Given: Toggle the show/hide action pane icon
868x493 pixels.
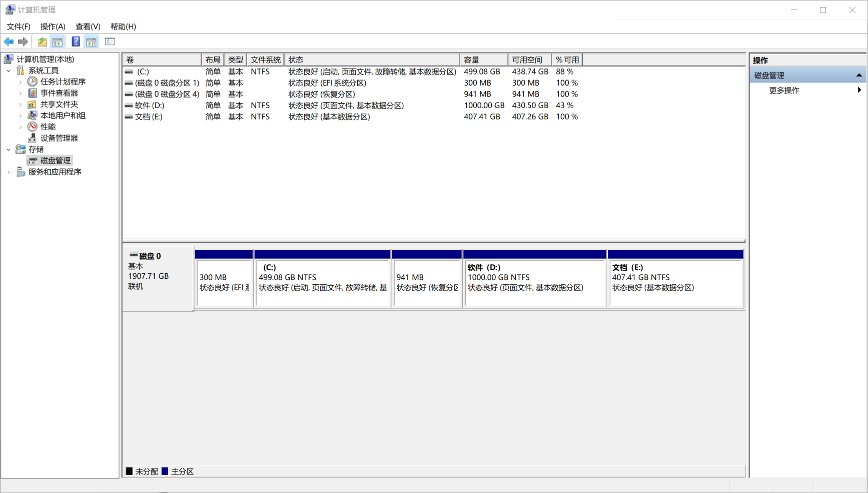Looking at the screenshot, I should pyautogui.click(x=91, y=42).
